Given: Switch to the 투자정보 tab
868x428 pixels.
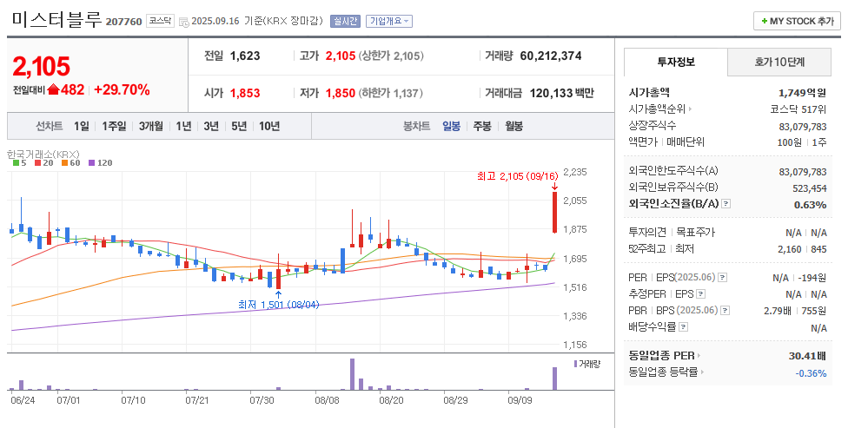Looking at the screenshot, I should click(x=675, y=62).
